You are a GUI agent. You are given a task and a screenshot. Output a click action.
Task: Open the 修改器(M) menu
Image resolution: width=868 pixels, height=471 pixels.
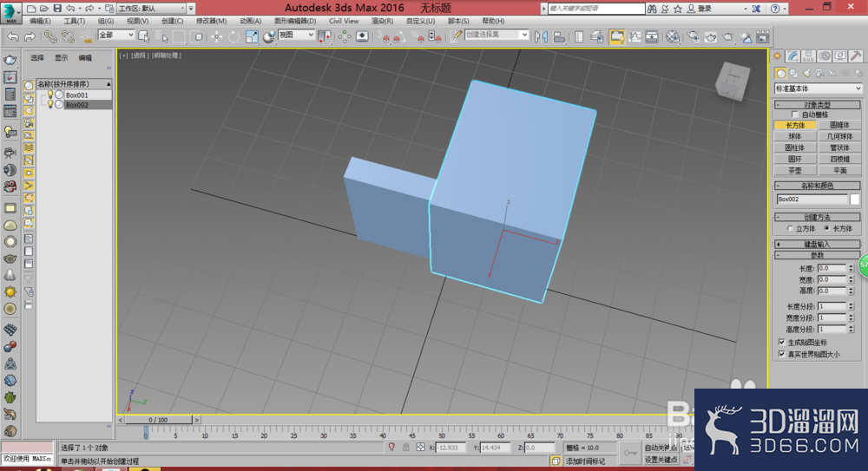point(212,21)
